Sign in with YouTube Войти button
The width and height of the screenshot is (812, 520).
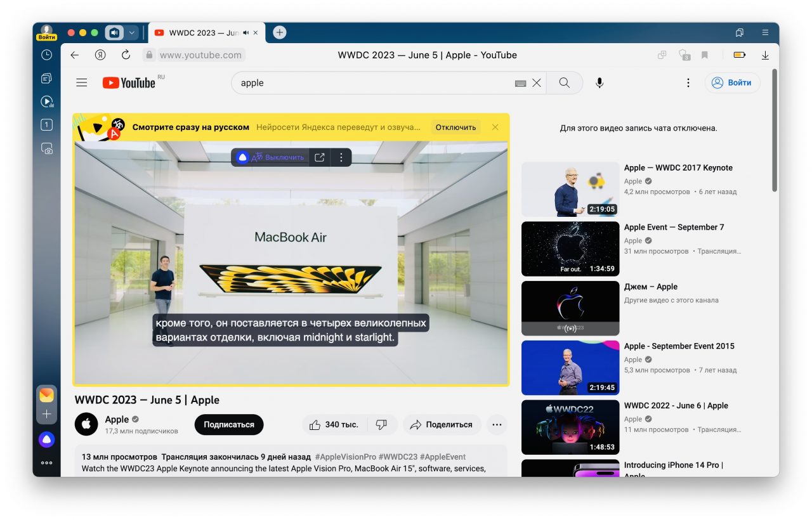click(732, 82)
